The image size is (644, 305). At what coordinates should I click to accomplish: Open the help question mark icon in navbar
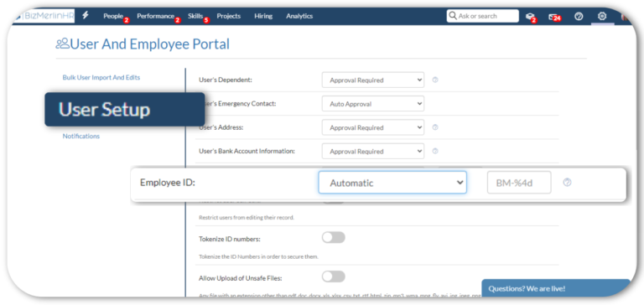579,17
